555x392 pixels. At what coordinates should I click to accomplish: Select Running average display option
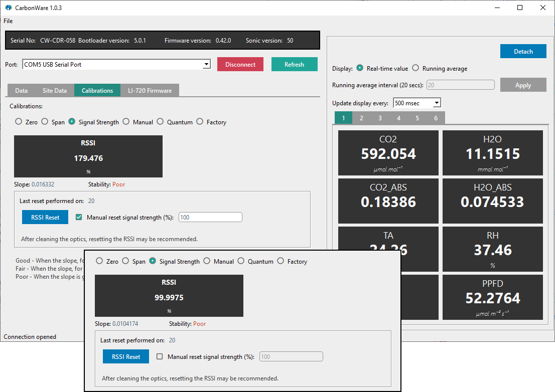(415, 68)
